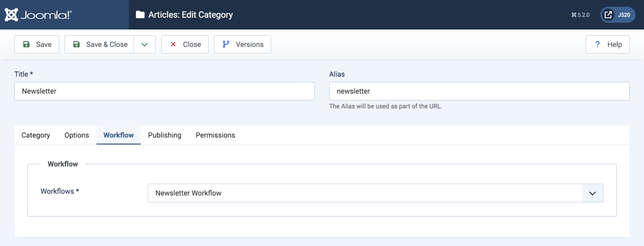Click the Save button
The image size is (644, 246).
tap(37, 45)
